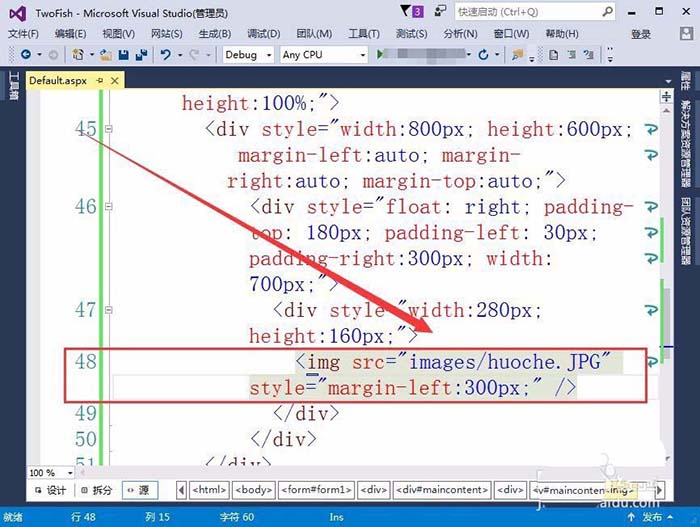Open the 文件(F) menu
The width and height of the screenshot is (700, 527).
(x=23, y=34)
